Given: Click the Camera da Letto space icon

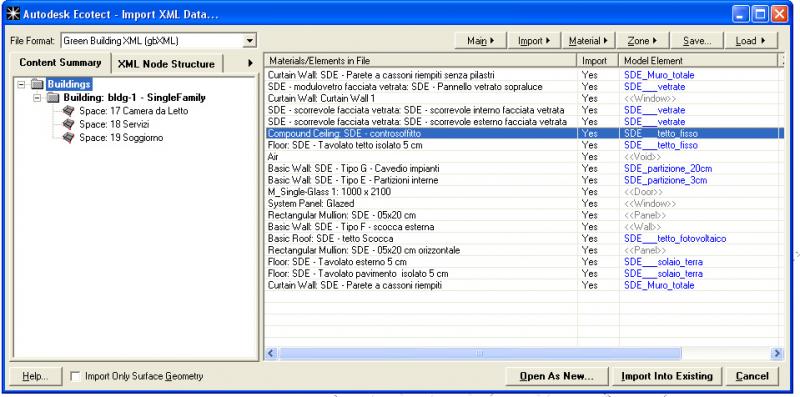Looking at the screenshot, I should pyautogui.click(x=68, y=110).
